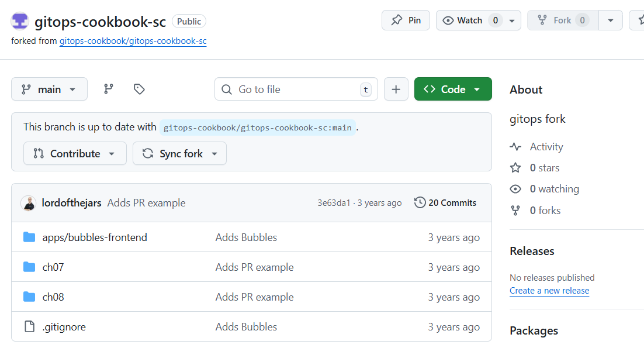The image size is (644, 348).
Task: Click the plus add file icon
Action: tap(396, 89)
